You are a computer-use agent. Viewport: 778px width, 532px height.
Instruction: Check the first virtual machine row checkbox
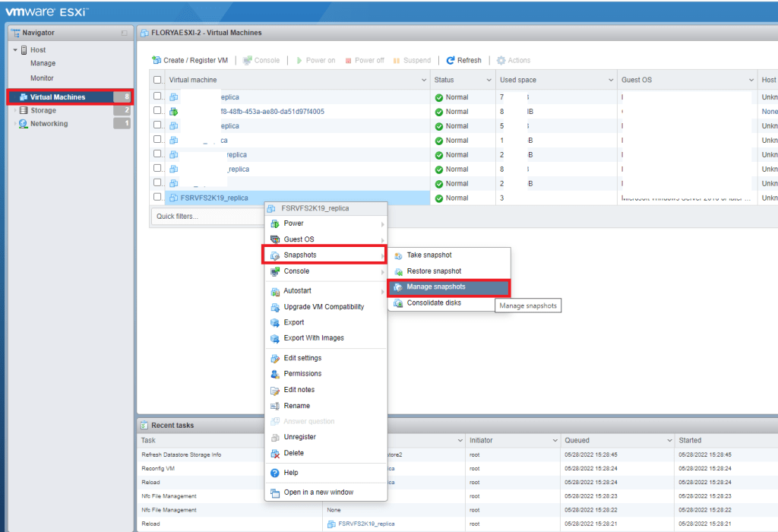point(157,97)
